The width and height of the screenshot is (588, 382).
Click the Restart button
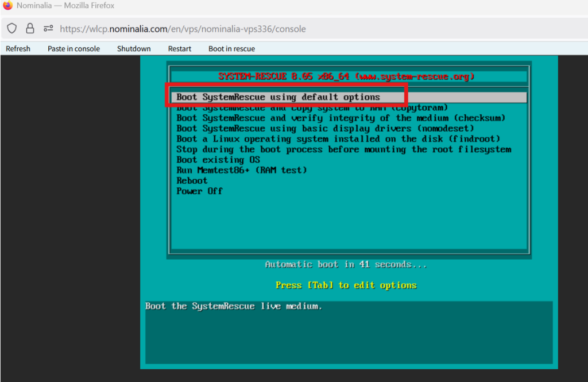(x=180, y=49)
